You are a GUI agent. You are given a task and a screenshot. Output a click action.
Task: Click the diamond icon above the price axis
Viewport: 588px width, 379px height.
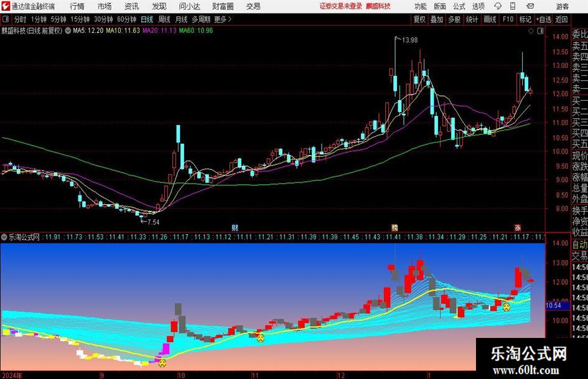click(x=531, y=31)
